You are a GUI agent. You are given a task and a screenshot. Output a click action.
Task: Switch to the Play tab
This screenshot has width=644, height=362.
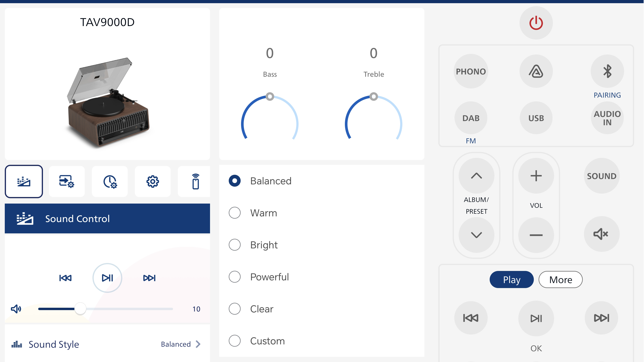tap(512, 280)
